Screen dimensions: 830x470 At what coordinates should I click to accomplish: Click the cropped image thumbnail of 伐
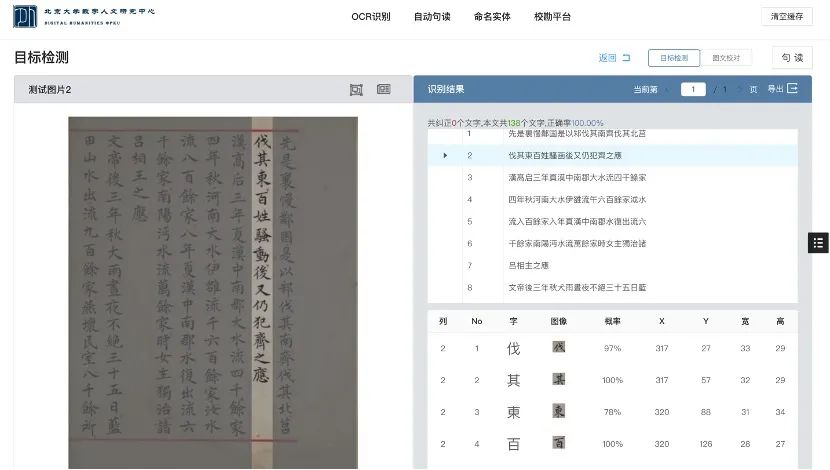(558, 347)
